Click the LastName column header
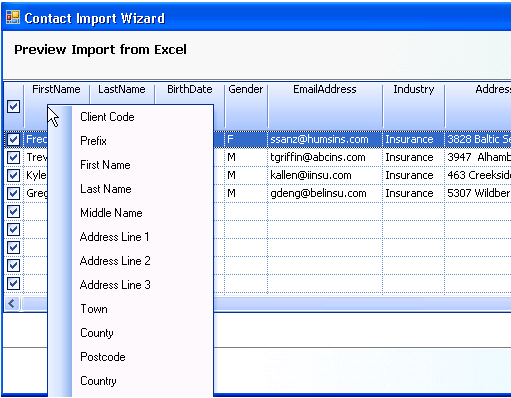 coord(122,89)
